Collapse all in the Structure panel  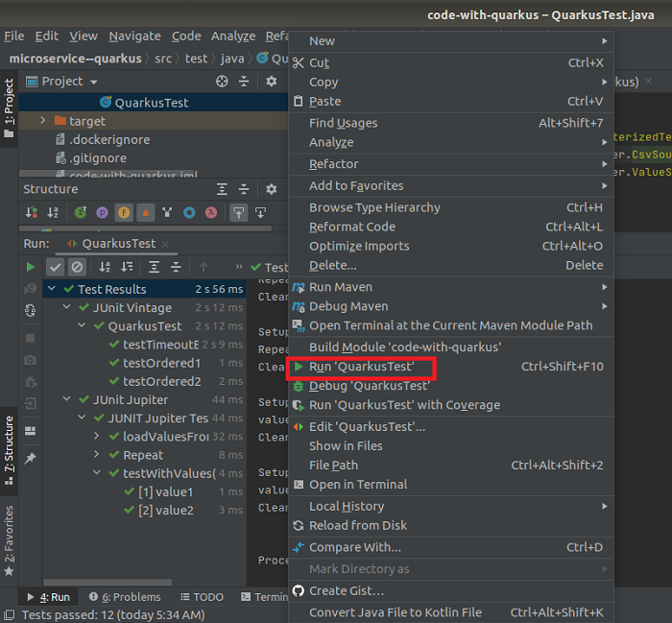pos(245,189)
